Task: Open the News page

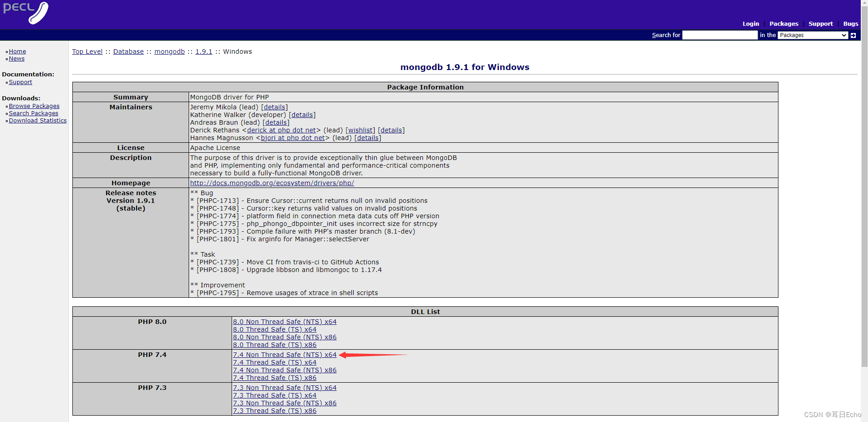Action: pyautogui.click(x=17, y=58)
